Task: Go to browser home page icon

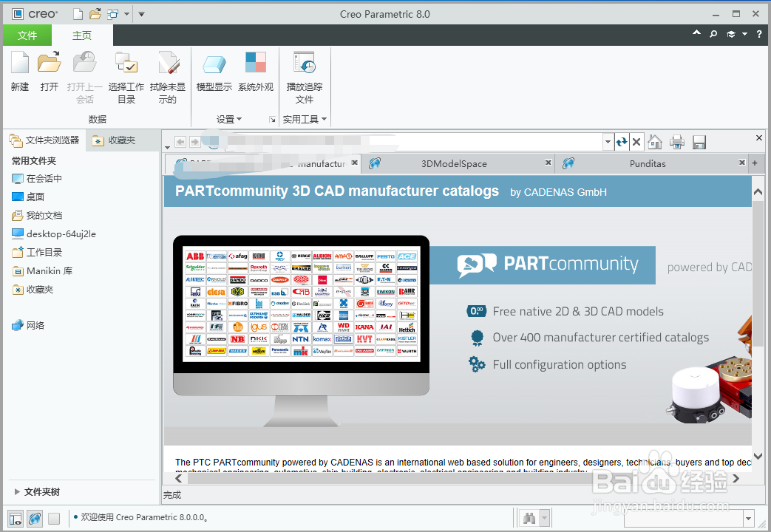Action: click(655, 142)
